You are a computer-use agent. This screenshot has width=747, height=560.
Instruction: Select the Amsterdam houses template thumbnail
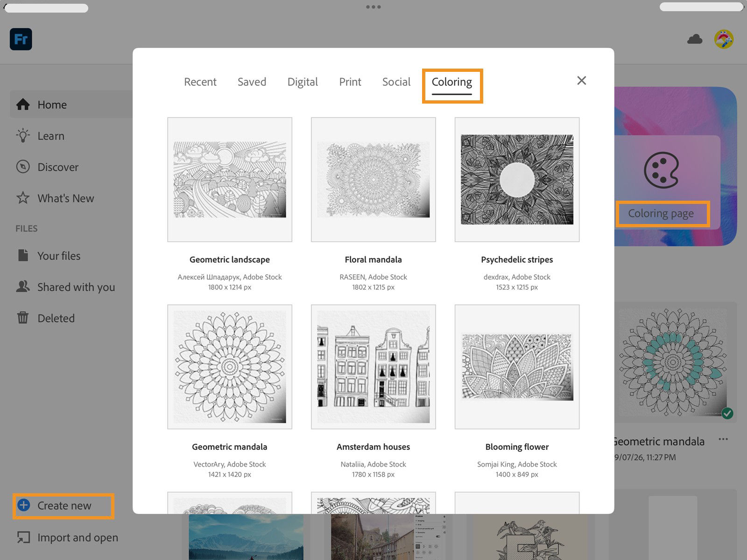[x=373, y=367]
